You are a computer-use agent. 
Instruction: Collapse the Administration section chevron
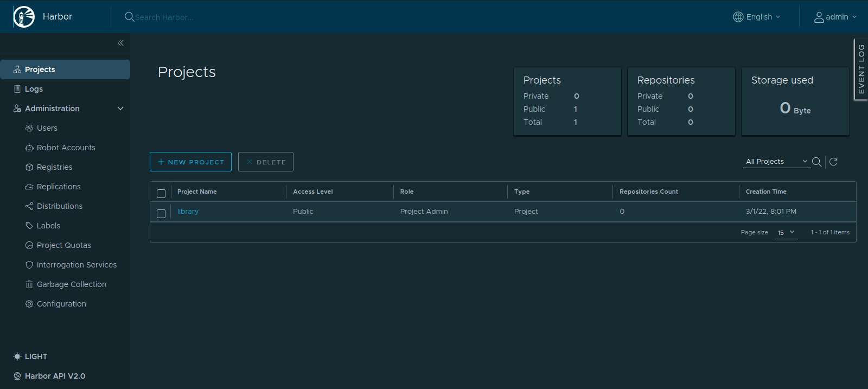[120, 109]
